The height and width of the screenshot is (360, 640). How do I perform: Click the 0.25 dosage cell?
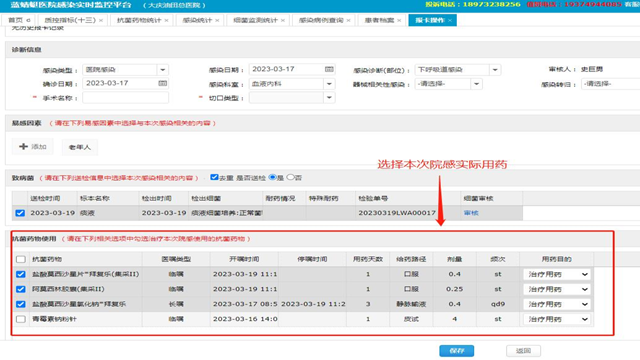[x=454, y=289]
